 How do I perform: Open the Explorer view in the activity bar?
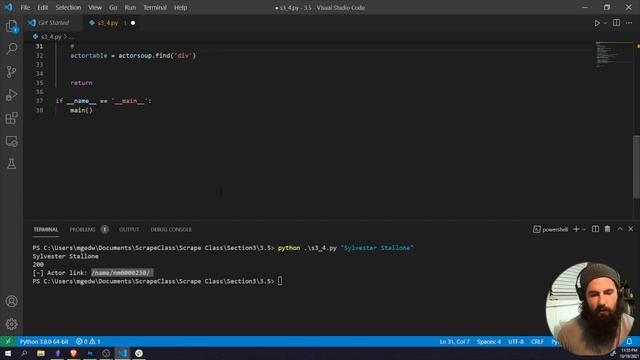[11, 27]
